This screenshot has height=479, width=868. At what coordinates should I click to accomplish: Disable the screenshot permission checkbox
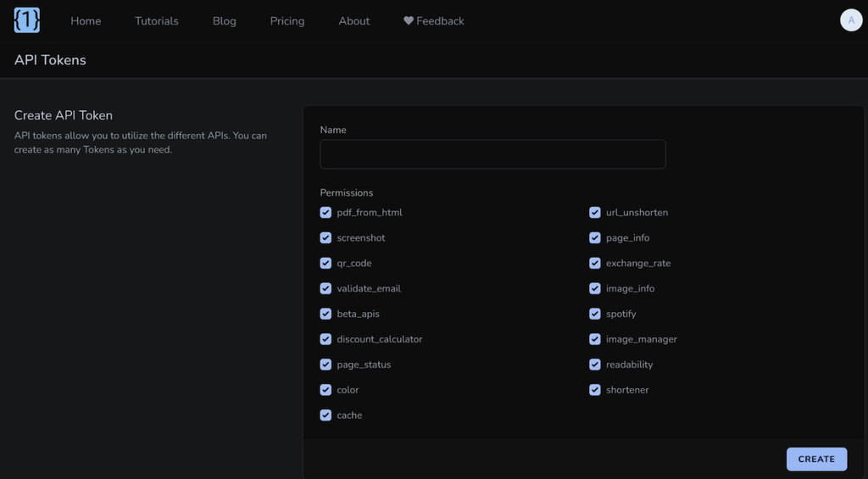click(x=325, y=238)
